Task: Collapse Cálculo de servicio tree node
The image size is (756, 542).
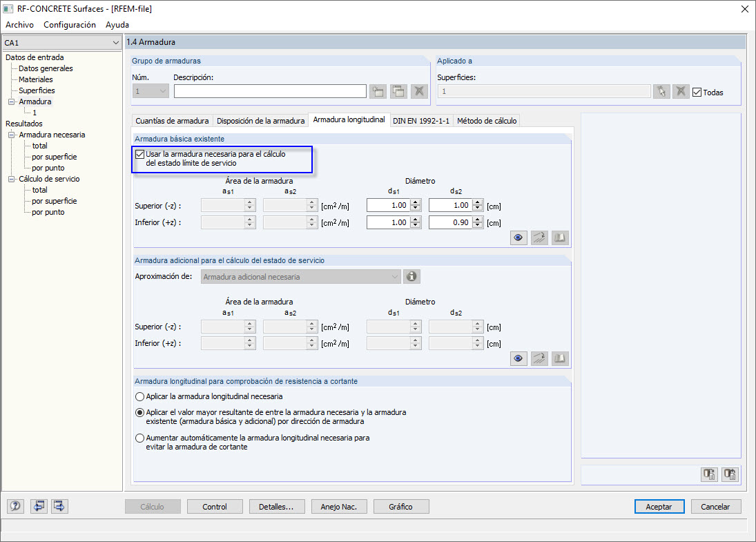Action: pyautogui.click(x=12, y=179)
